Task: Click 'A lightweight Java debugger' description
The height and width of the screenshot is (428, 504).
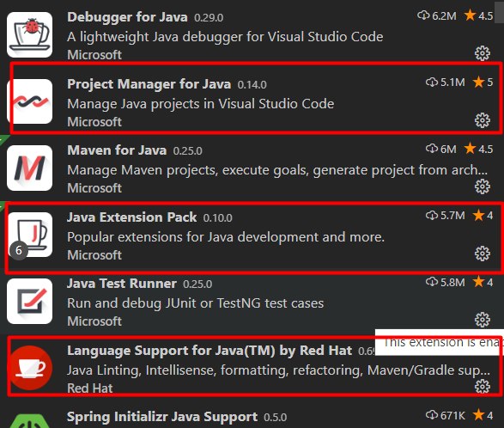Action: click(x=225, y=37)
